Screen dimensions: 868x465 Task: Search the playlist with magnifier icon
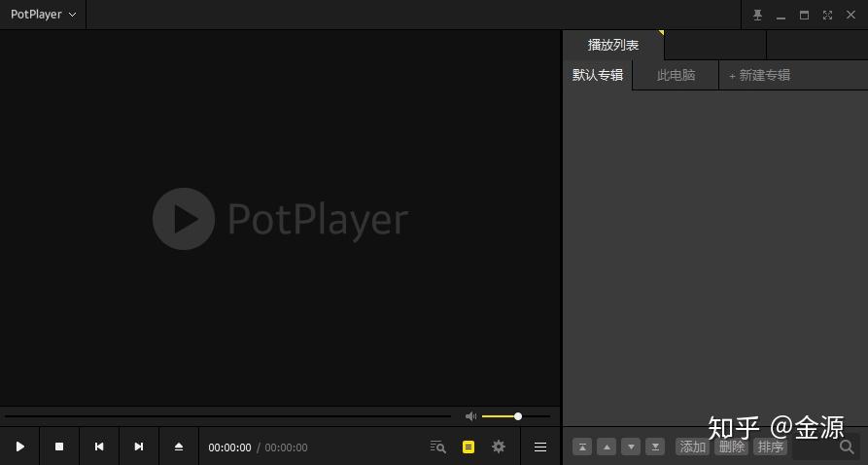pos(847,447)
